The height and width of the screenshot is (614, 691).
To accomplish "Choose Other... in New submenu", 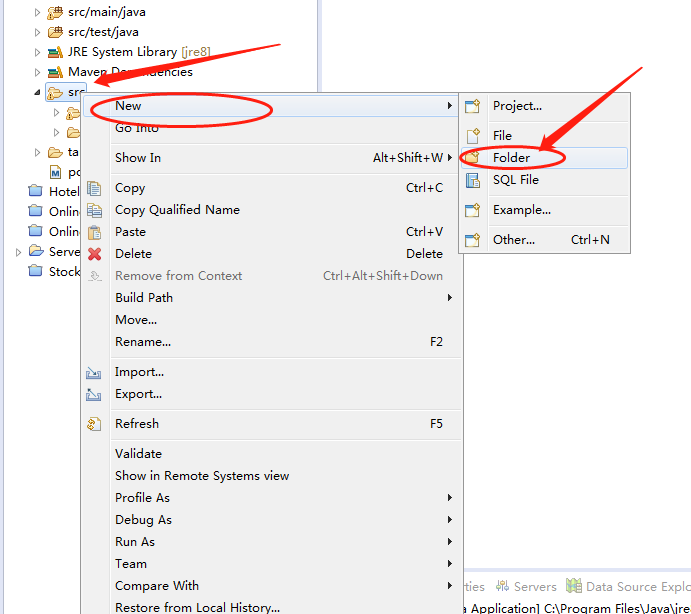I will click(x=513, y=240).
